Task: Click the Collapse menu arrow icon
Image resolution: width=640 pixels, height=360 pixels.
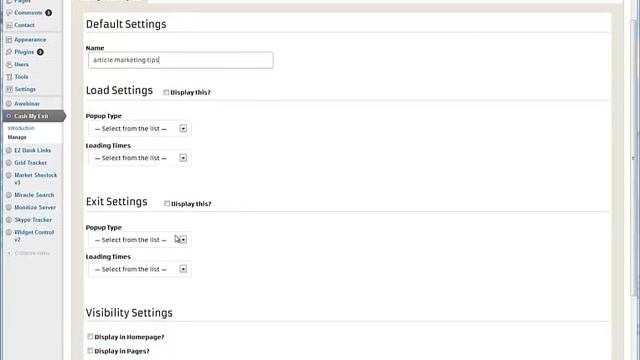Action: (9, 253)
